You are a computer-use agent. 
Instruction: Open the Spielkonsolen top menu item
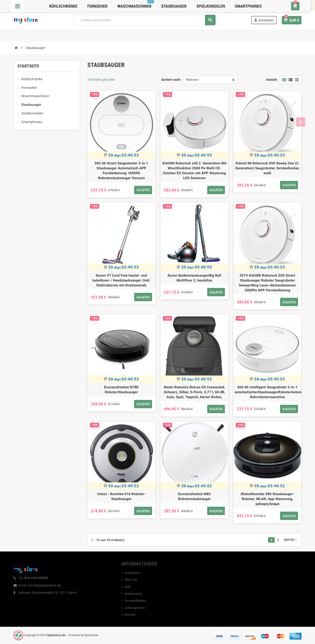210,6
